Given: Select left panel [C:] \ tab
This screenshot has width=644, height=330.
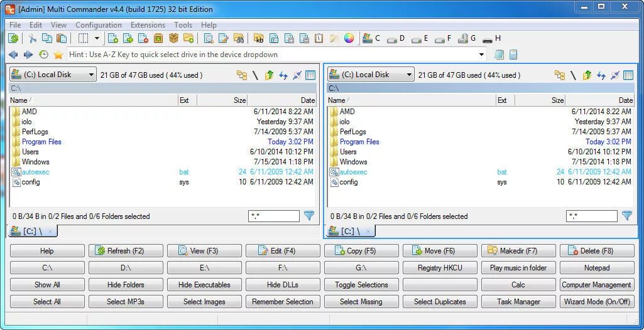Looking at the screenshot, I should (33, 232).
